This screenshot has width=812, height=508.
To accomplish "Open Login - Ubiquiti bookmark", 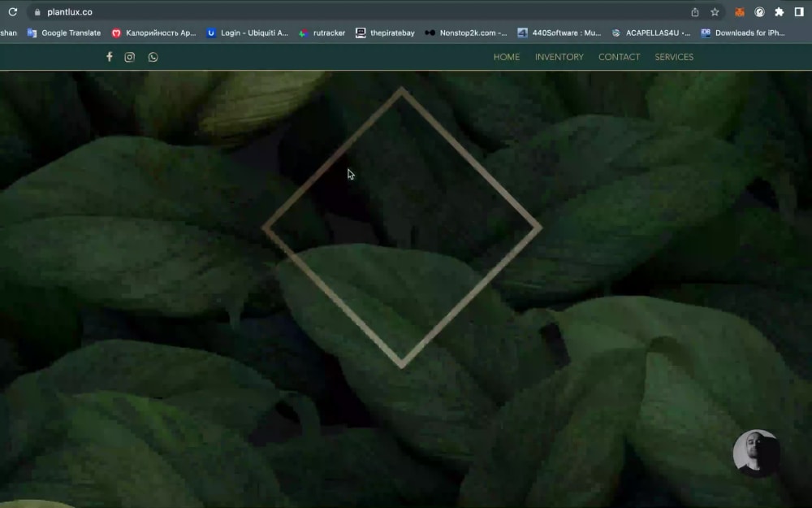I will [x=247, y=33].
